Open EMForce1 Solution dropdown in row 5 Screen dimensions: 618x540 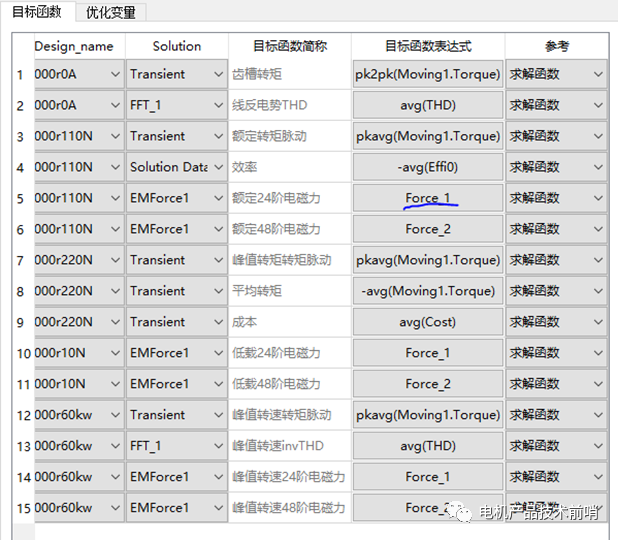[177, 198]
